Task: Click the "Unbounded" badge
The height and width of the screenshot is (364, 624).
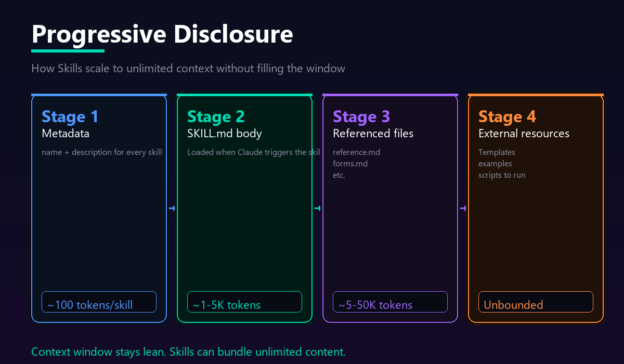Action: tap(536, 302)
